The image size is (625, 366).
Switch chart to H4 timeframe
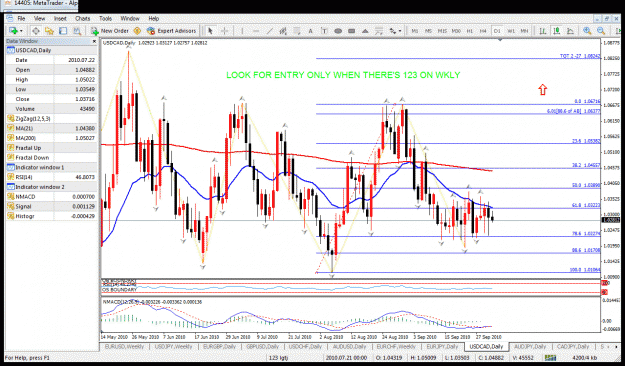483,31
